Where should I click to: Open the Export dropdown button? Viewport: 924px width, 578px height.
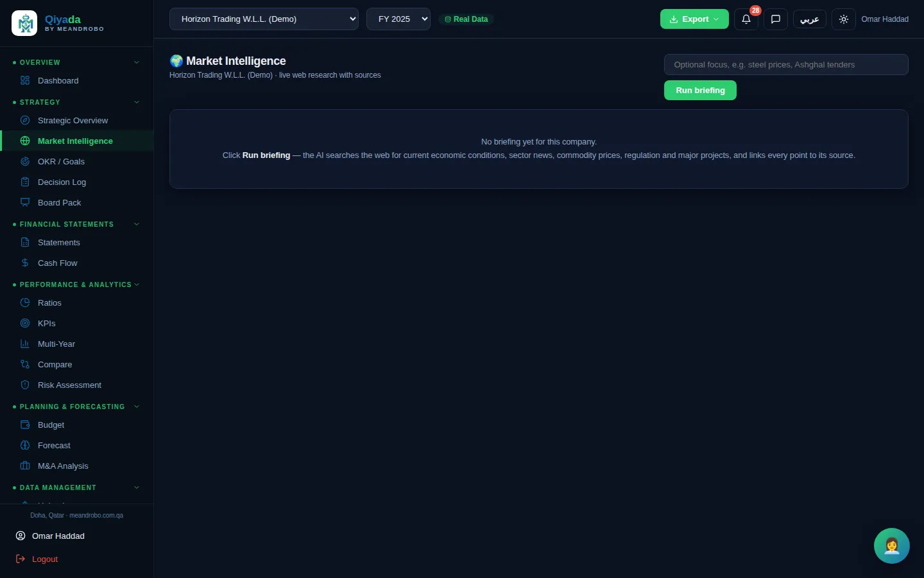pyautogui.click(x=694, y=19)
